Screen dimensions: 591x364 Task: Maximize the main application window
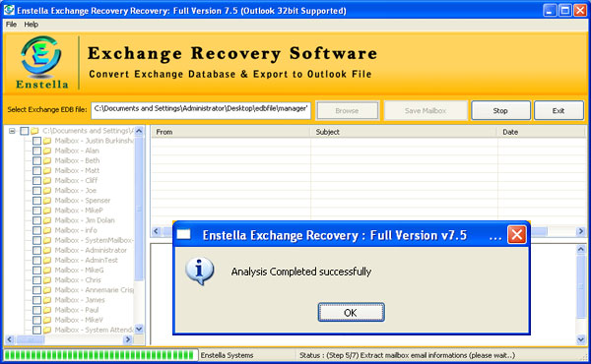(565, 11)
